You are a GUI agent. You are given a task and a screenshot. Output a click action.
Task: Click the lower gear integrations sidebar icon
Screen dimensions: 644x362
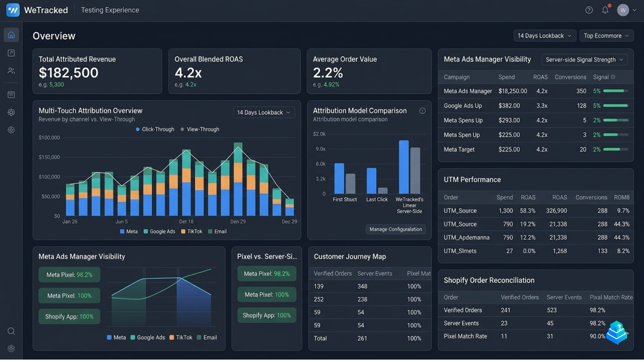pos(11,130)
